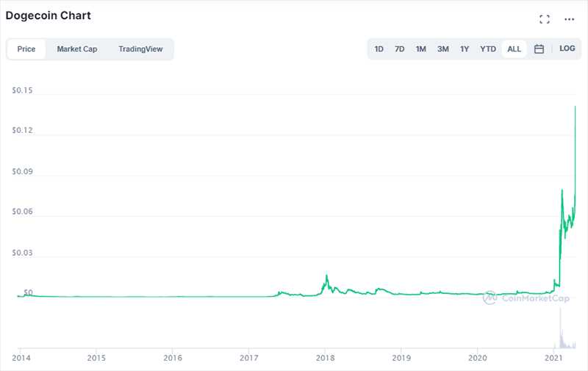588x371 pixels.
Task: Click the $0.09 y-axis label
Action: tap(22, 172)
